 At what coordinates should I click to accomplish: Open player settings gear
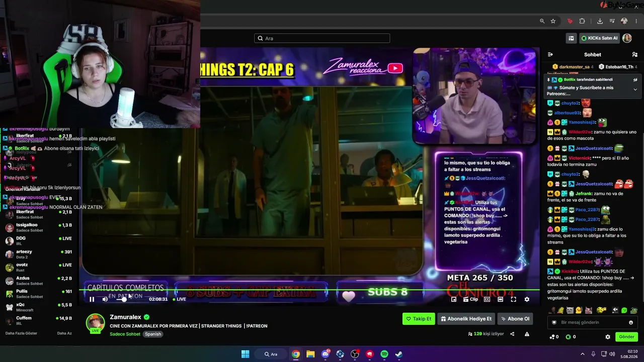(x=527, y=299)
